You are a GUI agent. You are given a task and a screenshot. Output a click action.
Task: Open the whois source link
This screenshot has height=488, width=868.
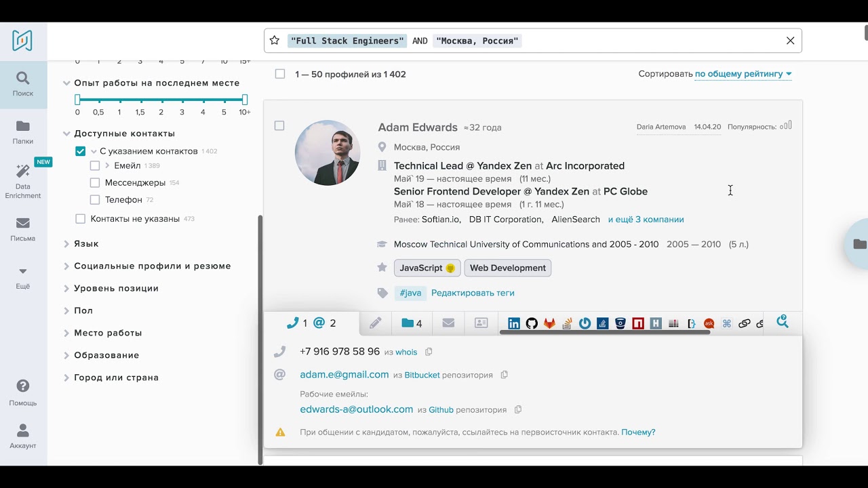pyautogui.click(x=406, y=352)
